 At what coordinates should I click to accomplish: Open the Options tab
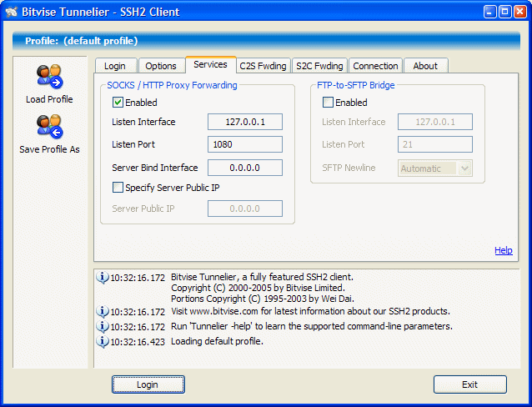(161, 66)
